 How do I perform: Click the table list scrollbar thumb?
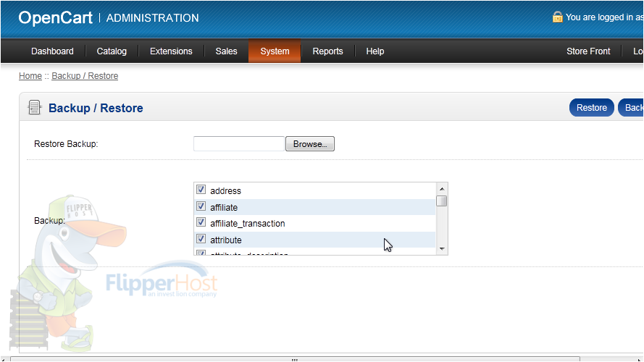[x=442, y=201]
